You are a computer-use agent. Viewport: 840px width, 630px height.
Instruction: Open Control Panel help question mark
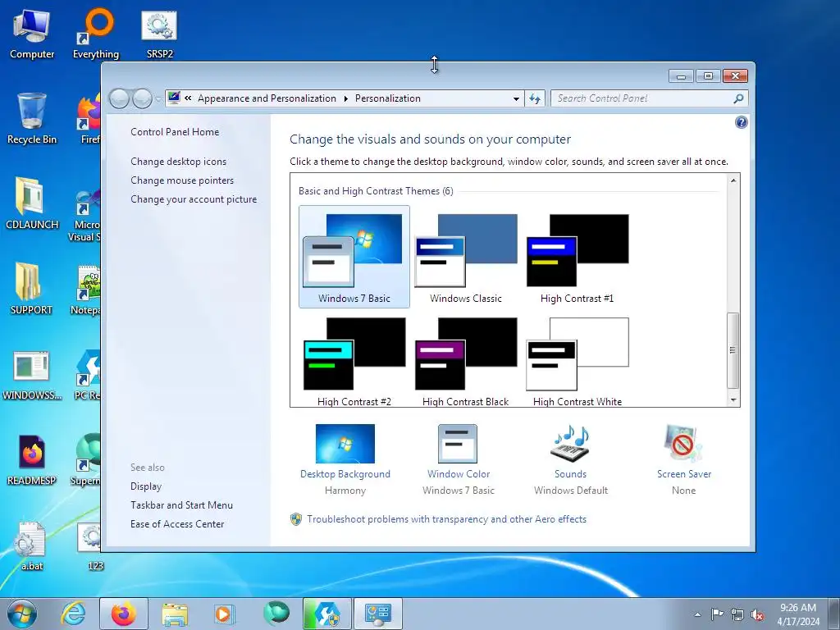pyautogui.click(x=741, y=123)
